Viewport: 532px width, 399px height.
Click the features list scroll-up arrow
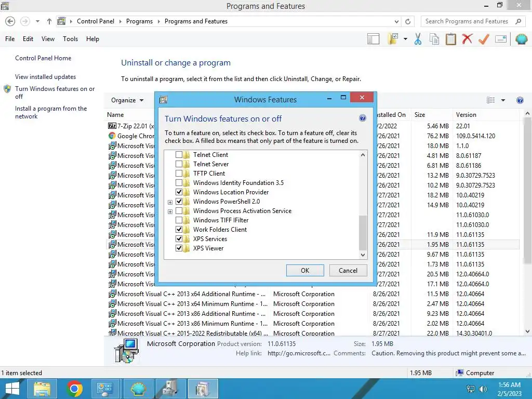pos(363,155)
